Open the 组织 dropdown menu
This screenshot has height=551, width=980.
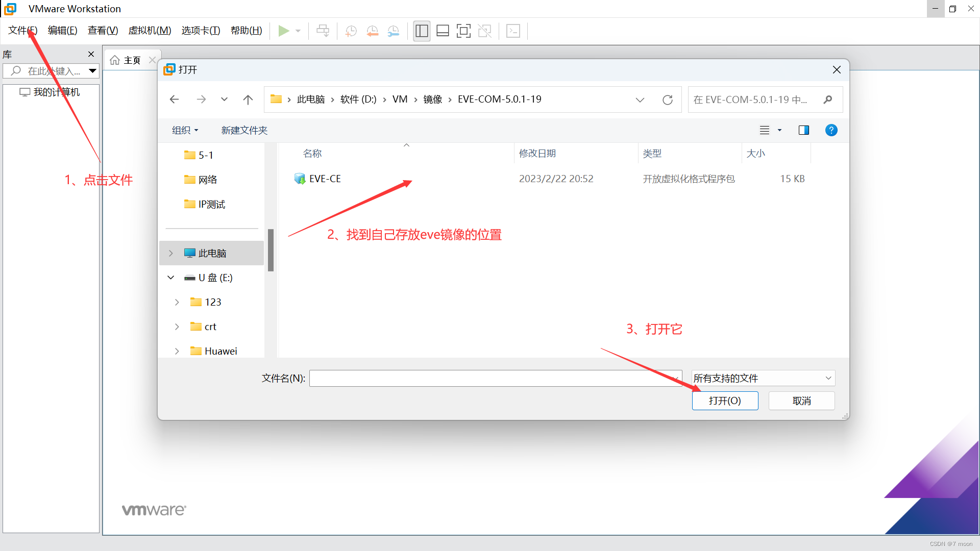[185, 130]
